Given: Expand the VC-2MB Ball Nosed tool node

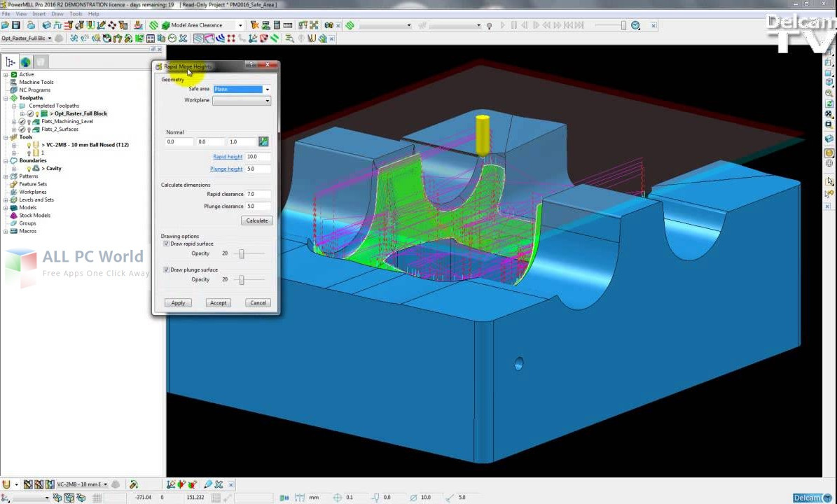Looking at the screenshot, I should (x=14, y=145).
